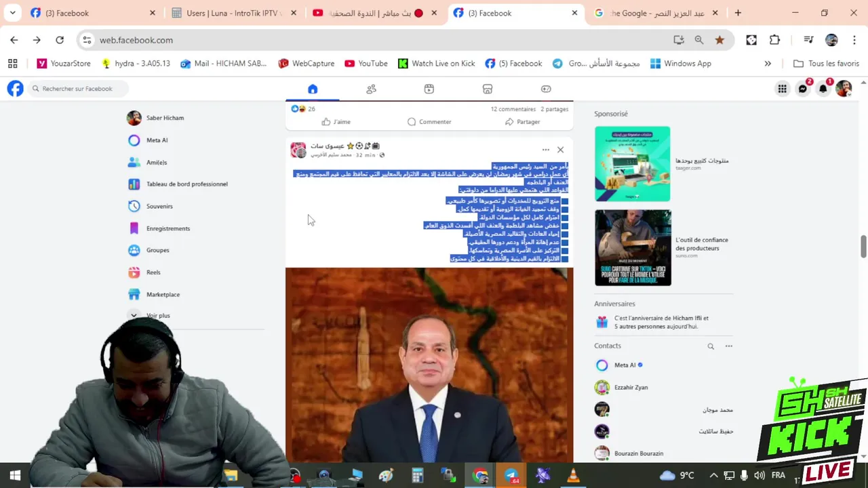Open Facebook Home feed tab
The image size is (868, 488).
(x=313, y=89)
